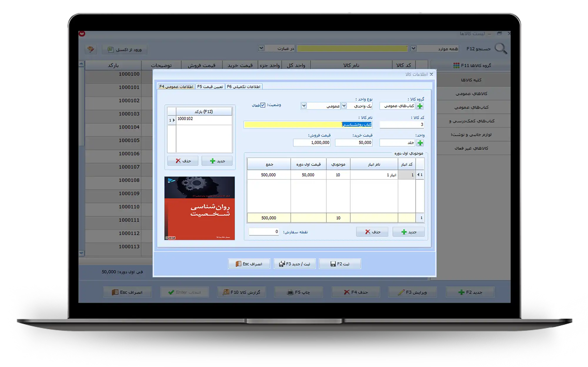Open the عمومی dropdown arrow
This screenshot has height=367, width=588.
(x=304, y=106)
